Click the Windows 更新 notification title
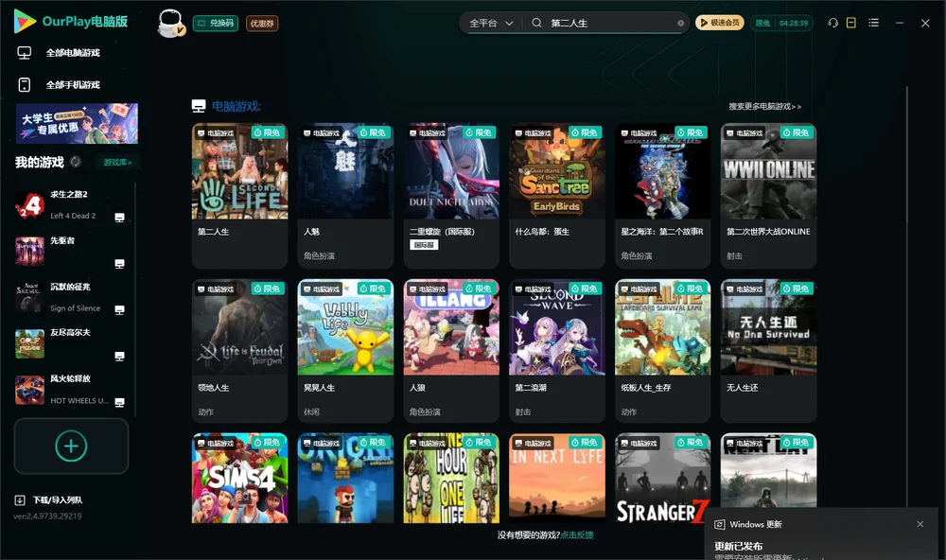The height and width of the screenshot is (560, 946). pyautogui.click(x=755, y=524)
